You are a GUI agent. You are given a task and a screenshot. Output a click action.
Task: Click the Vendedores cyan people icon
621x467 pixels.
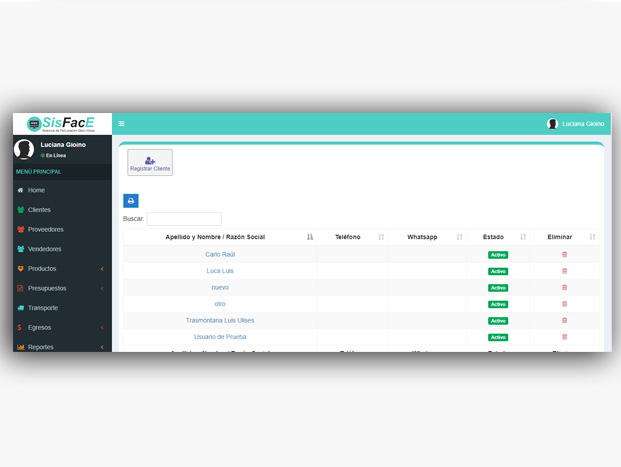tap(21, 249)
